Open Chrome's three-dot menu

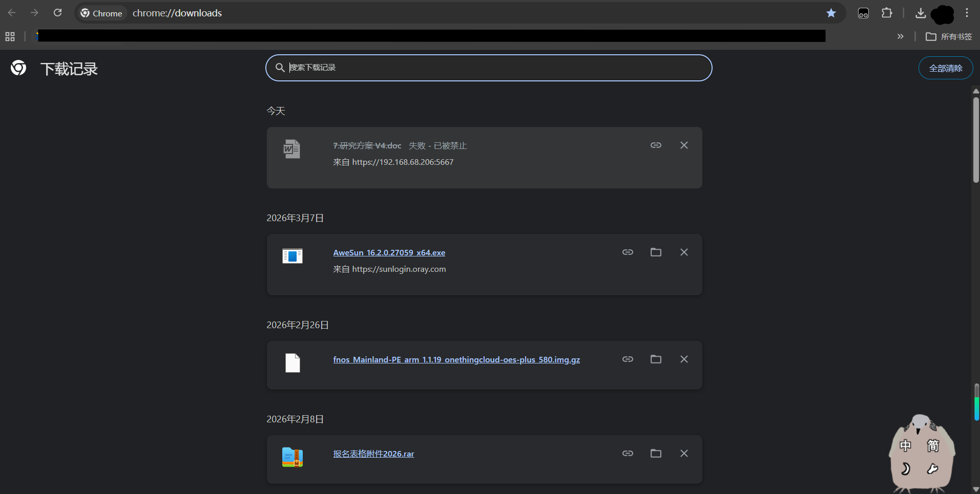pyautogui.click(x=967, y=13)
